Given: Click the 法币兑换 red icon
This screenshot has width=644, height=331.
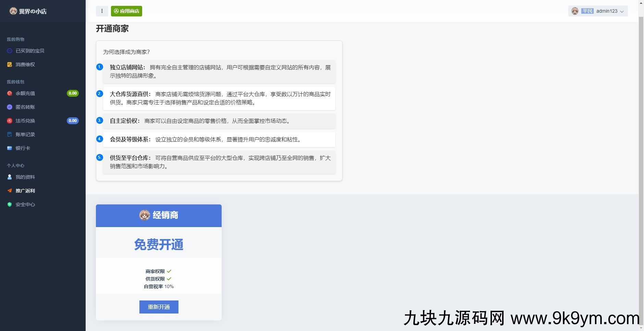Looking at the screenshot, I should tap(10, 121).
